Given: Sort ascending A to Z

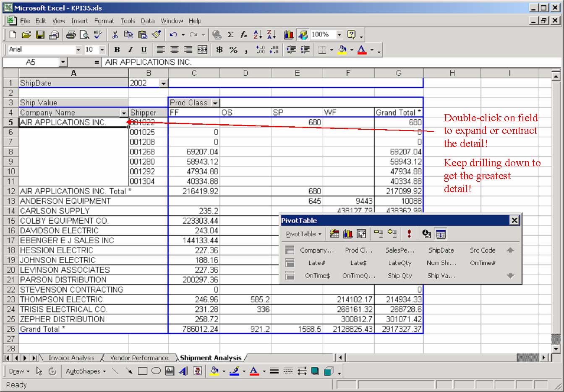Looking at the screenshot, I should 258,35.
